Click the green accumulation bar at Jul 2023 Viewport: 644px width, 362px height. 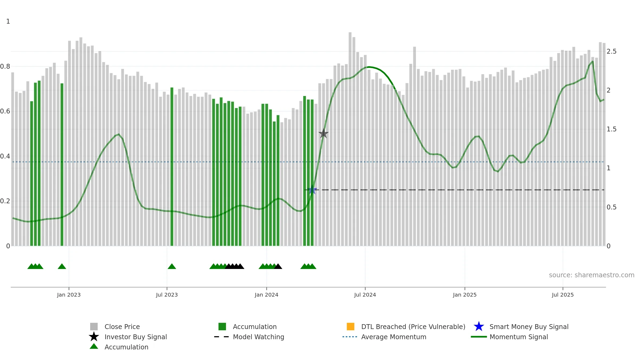click(x=172, y=167)
